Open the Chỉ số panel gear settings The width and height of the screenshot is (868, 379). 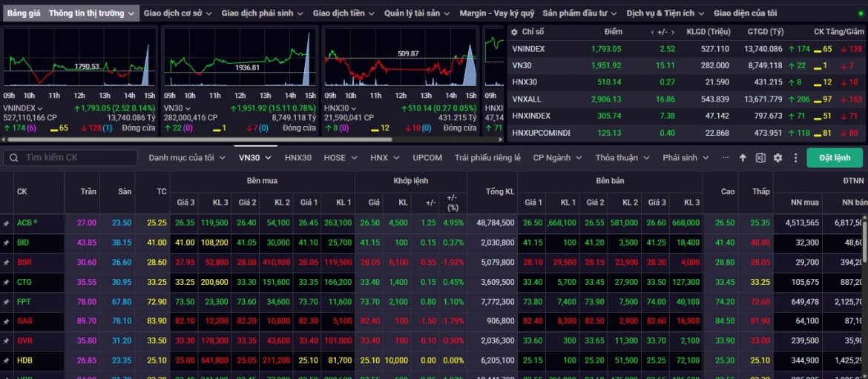point(514,32)
